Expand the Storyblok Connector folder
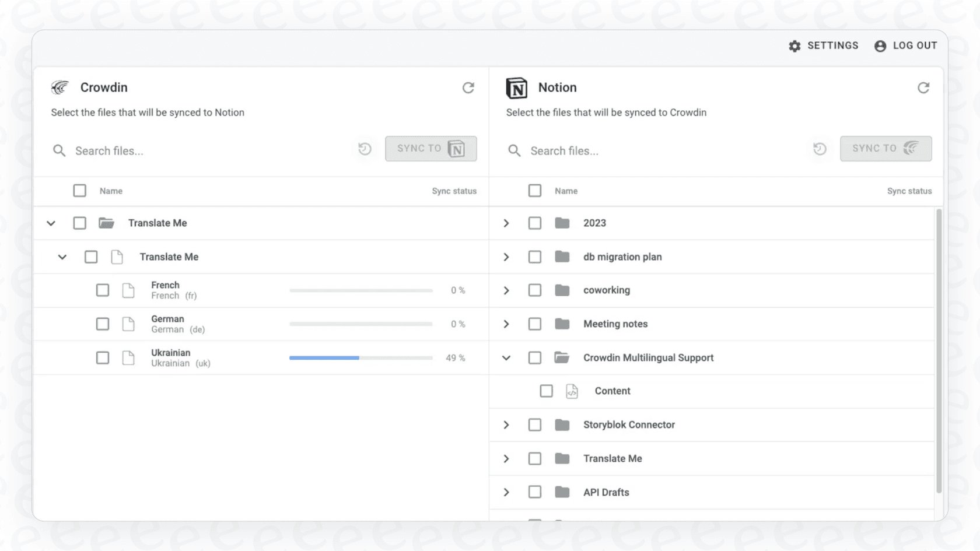This screenshot has height=551, width=980. coord(505,424)
